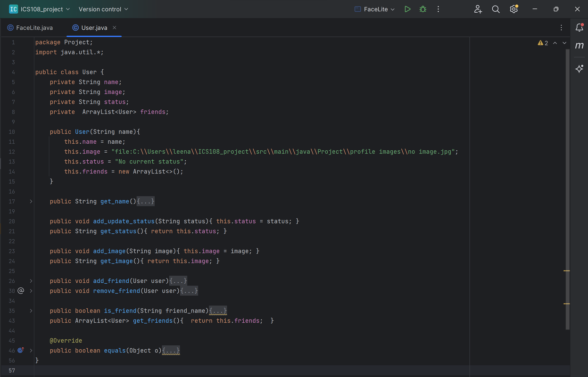Open Search Everywhere magnifier

pyautogui.click(x=496, y=9)
